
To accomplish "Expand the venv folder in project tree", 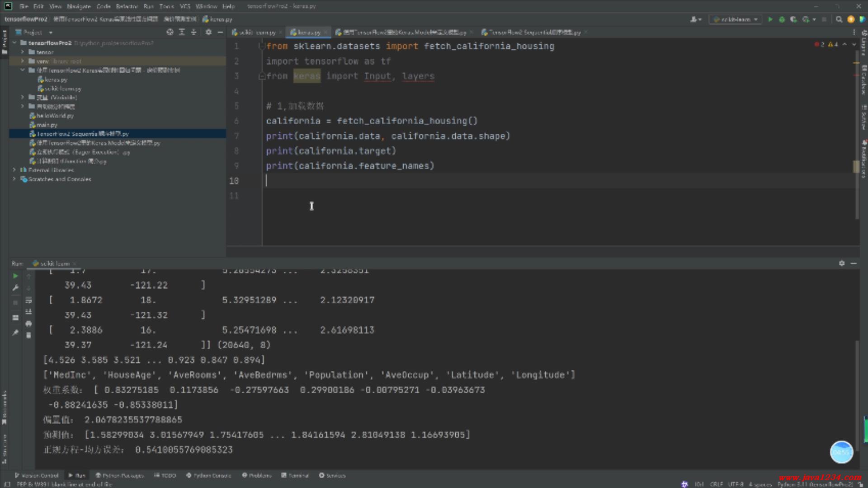I will pyautogui.click(x=22, y=61).
